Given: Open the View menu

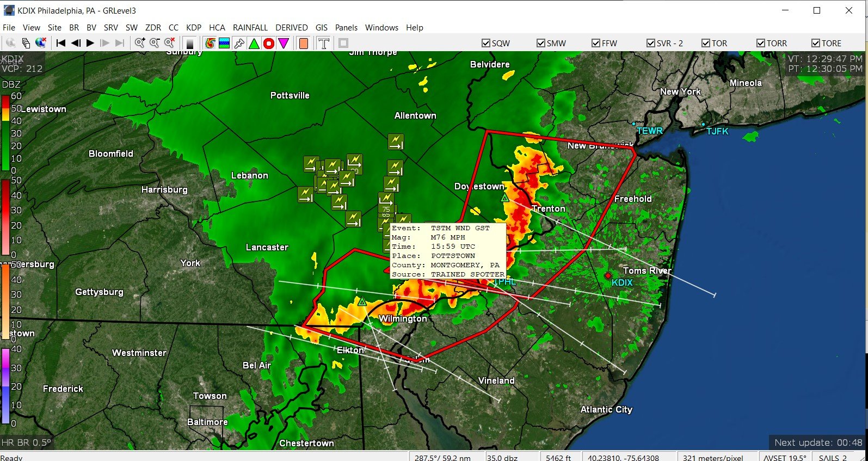Looking at the screenshot, I should tap(31, 27).
